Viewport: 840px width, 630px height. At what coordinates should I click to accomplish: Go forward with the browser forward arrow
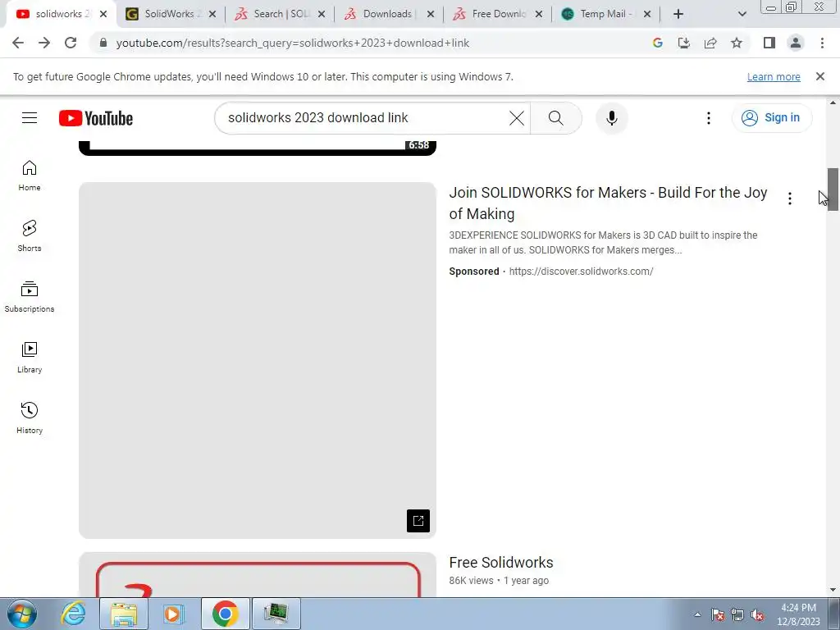point(44,43)
